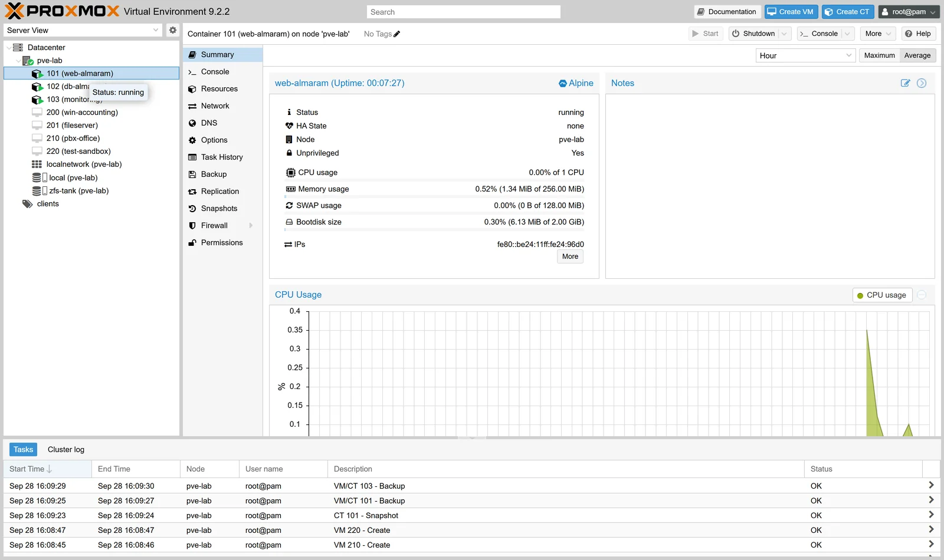This screenshot has height=560, width=944.
Task: Open the Documentation button
Action: (727, 12)
